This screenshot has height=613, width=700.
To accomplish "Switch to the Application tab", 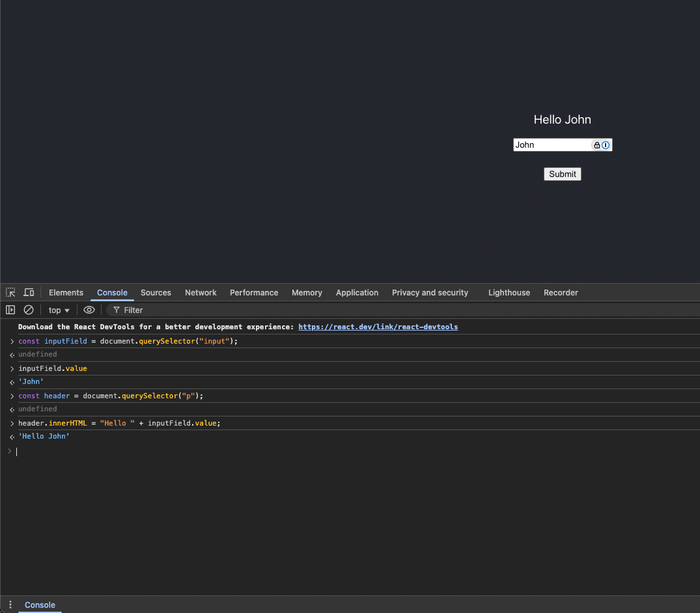I will click(x=357, y=292).
